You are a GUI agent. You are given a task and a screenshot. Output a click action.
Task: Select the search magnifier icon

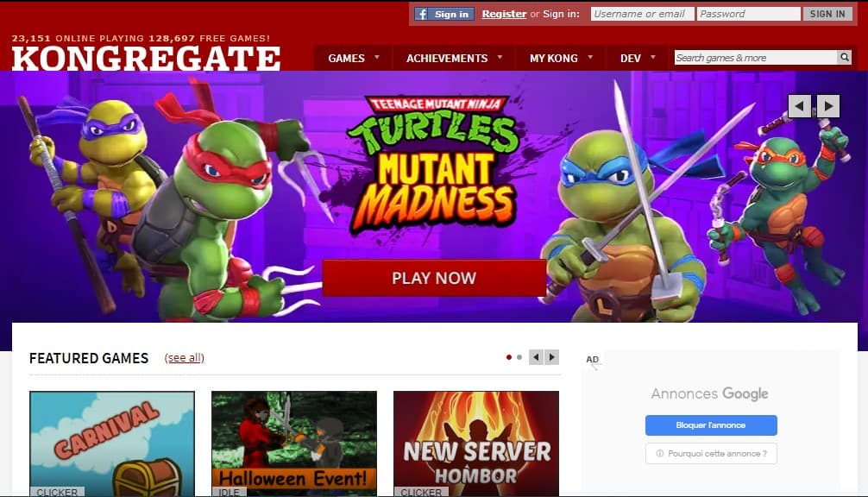point(845,57)
